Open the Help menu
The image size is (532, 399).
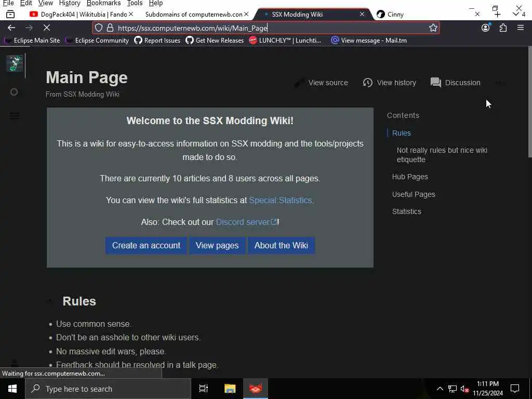(x=156, y=3)
